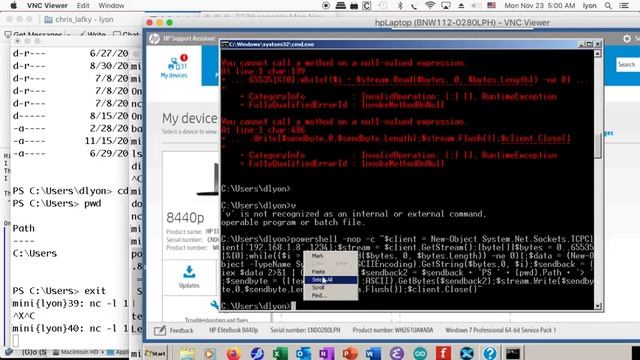640x360 pixels.
Task: Click the record circle icon in menu bar
Action: point(326,6)
